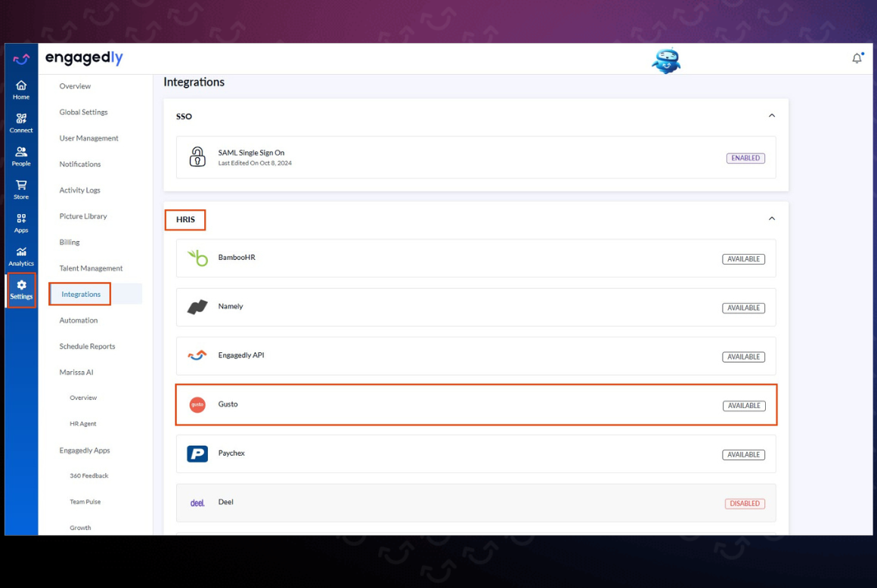Click AVAILABLE badge for BambooHR
The image size is (877, 588).
point(743,259)
